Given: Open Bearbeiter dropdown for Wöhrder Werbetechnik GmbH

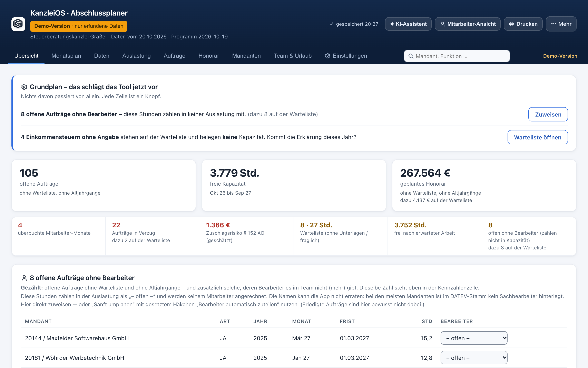Looking at the screenshot, I should (x=474, y=358).
